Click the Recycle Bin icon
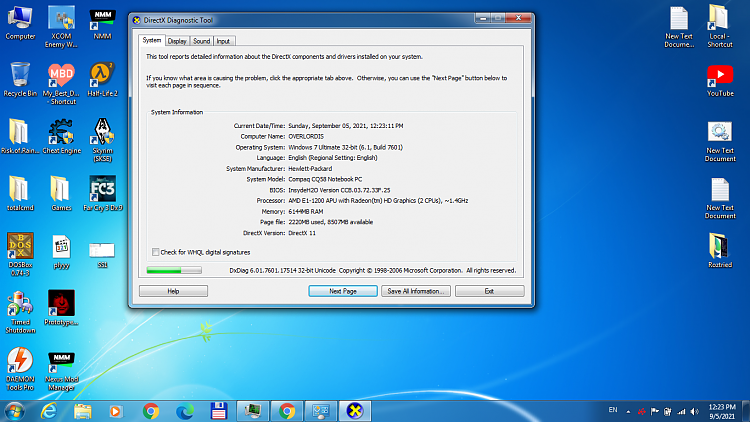Screen dimensions: 750x422 [x=20, y=79]
